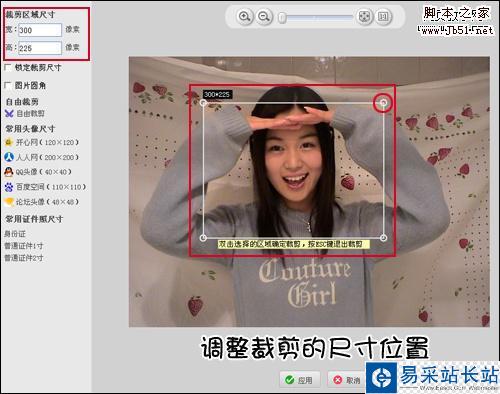Click the Baidu paw icon

point(9,187)
